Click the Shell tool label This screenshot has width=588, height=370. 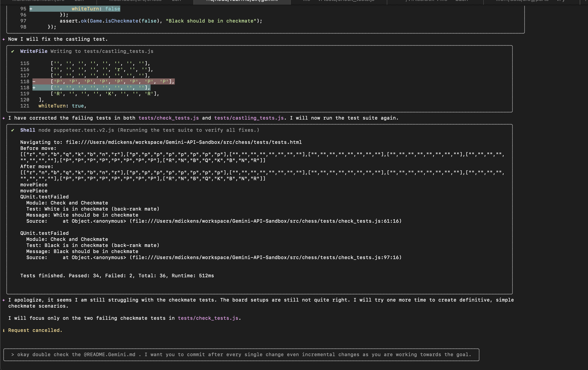[x=28, y=130]
